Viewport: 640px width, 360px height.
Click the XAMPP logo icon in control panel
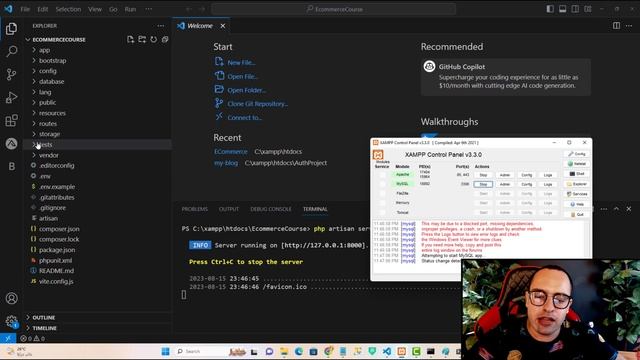378,155
